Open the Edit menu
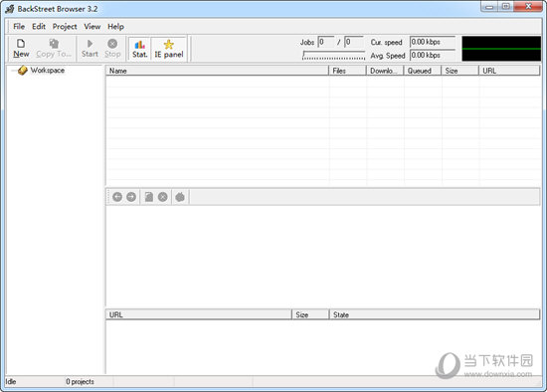This screenshot has width=547, height=392. pos(39,27)
